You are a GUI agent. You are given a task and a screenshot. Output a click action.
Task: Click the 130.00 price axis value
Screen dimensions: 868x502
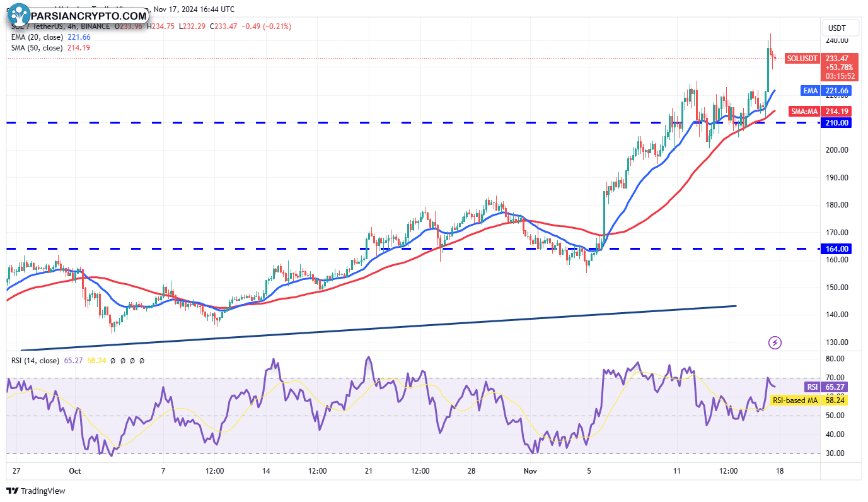(x=837, y=342)
